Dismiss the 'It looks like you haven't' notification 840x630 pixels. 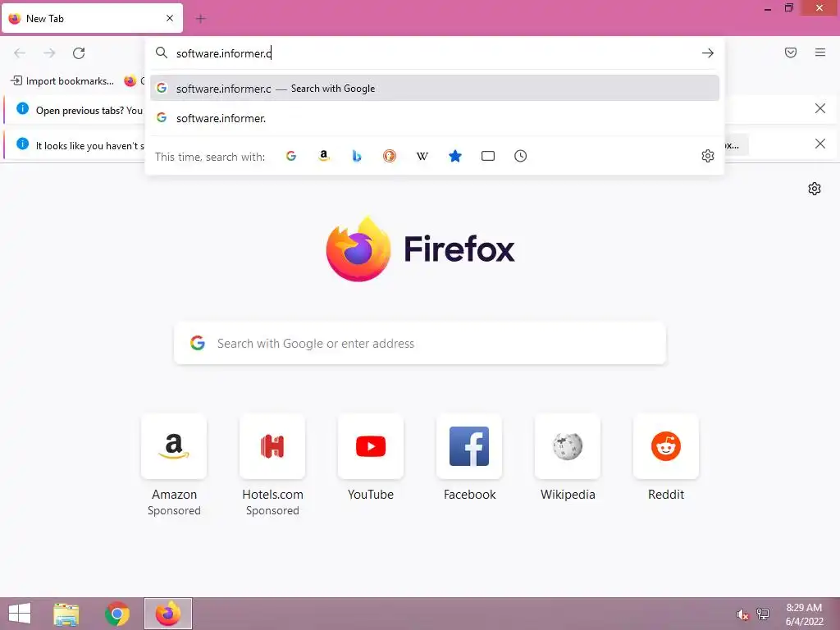tap(820, 144)
